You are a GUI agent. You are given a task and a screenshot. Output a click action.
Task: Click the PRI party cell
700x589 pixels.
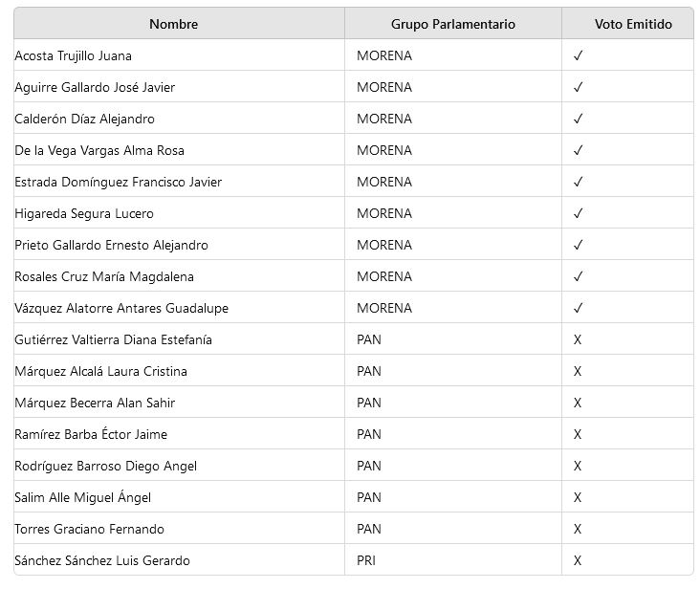click(366, 560)
